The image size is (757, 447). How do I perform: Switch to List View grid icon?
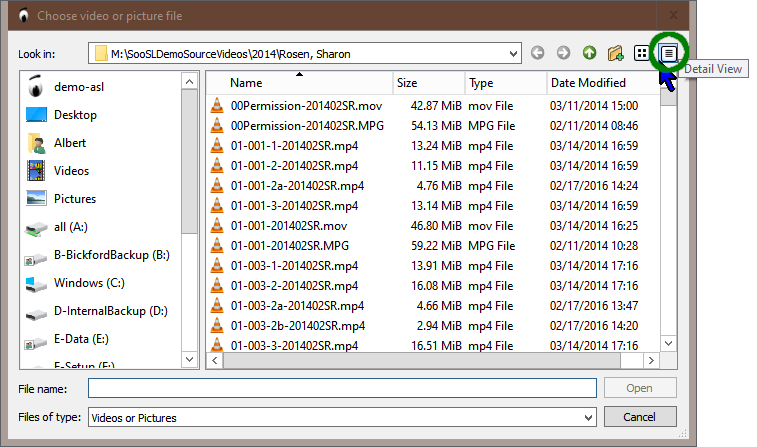pos(641,53)
